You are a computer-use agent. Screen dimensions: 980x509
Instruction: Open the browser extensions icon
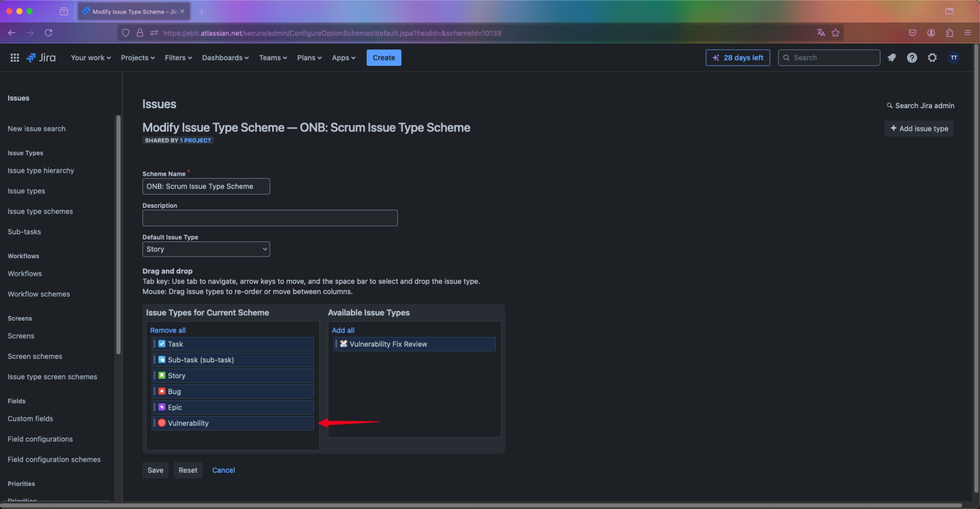click(x=949, y=33)
